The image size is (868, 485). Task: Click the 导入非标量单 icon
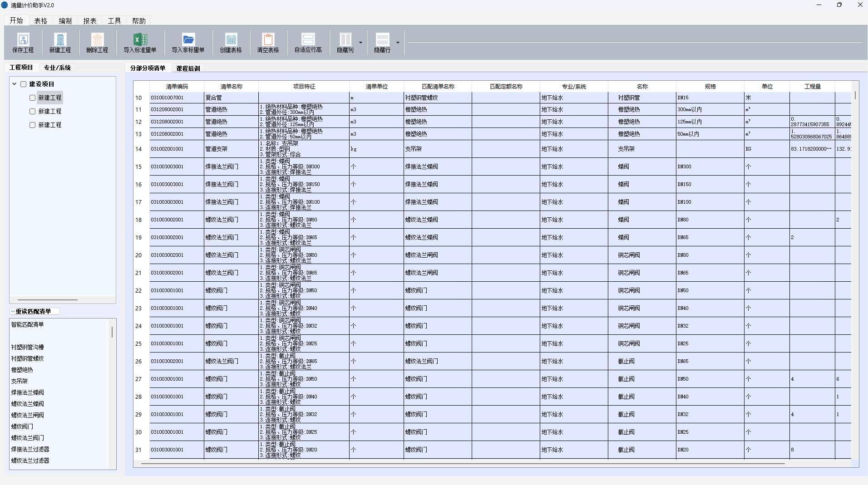(188, 42)
